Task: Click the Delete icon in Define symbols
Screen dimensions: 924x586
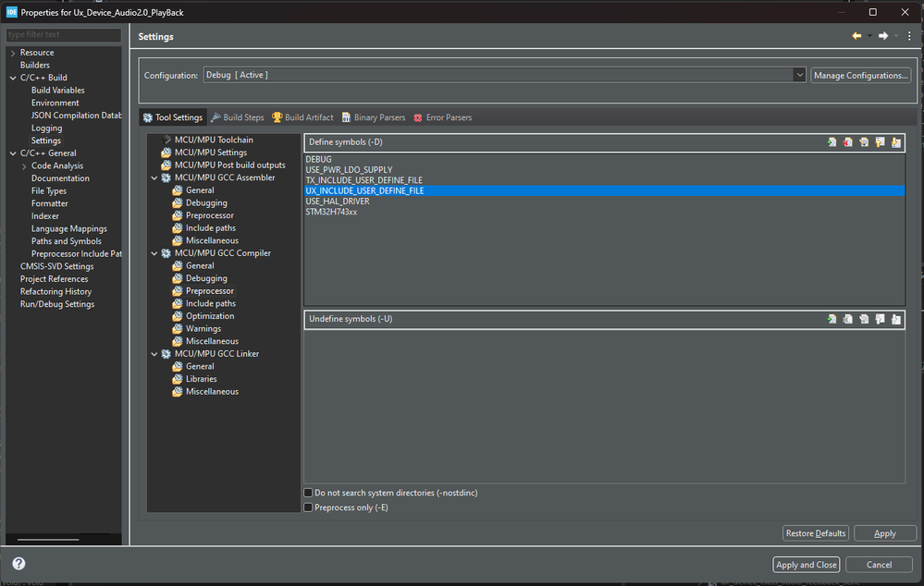Action: pos(848,142)
